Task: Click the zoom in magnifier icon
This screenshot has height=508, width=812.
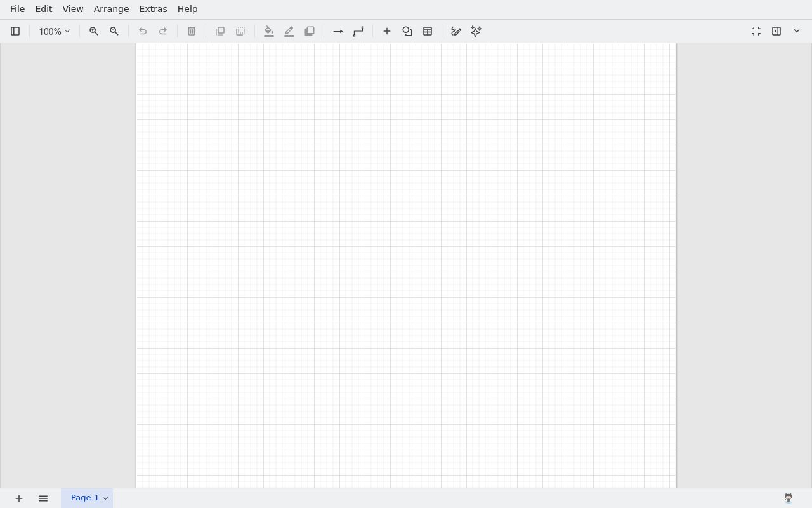Action: pyautogui.click(x=93, y=31)
